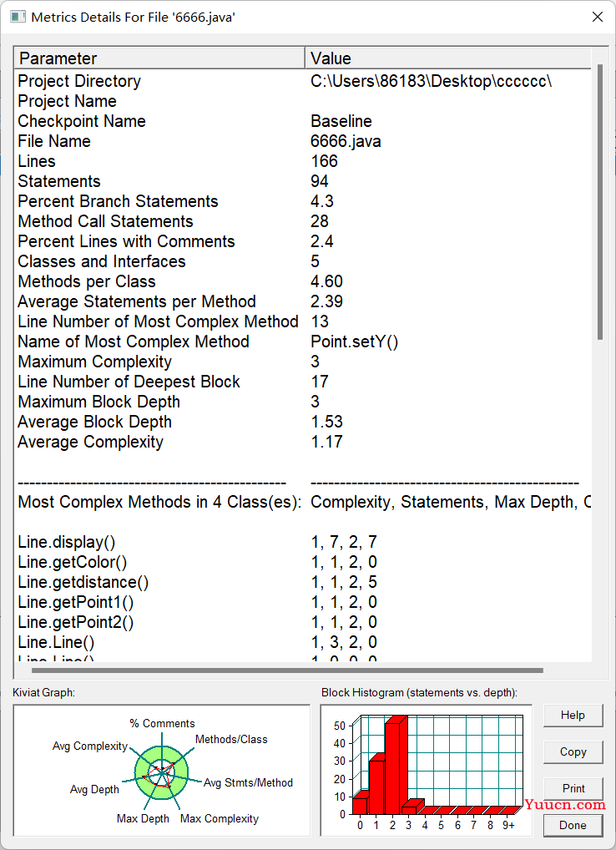Click the horizontal scrollbar thumb

(287, 670)
